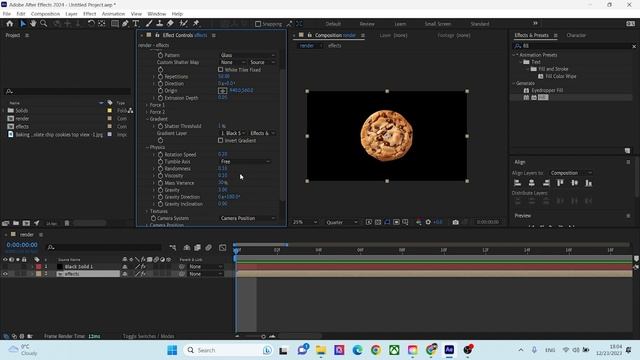Switch to the Small Screen workspace
This screenshot has width=640, height=360.
coord(438,24)
